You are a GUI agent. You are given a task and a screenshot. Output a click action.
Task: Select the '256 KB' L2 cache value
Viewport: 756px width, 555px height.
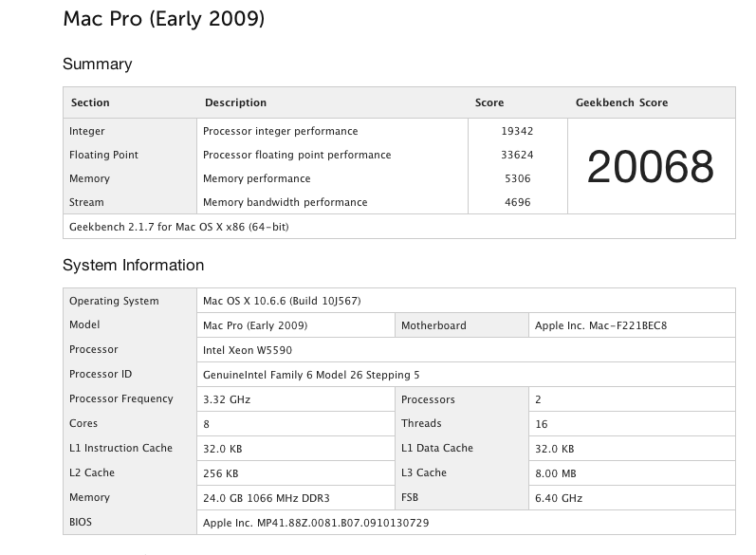pyautogui.click(x=221, y=473)
